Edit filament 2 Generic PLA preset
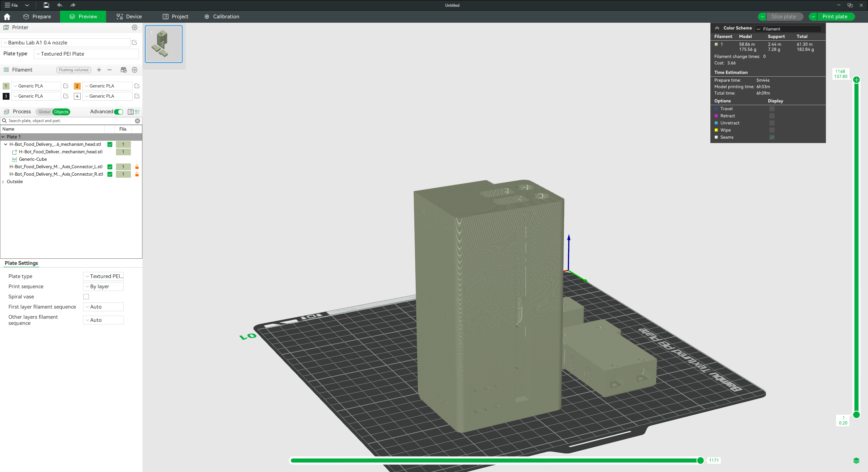The width and height of the screenshot is (868, 472). 137,86
